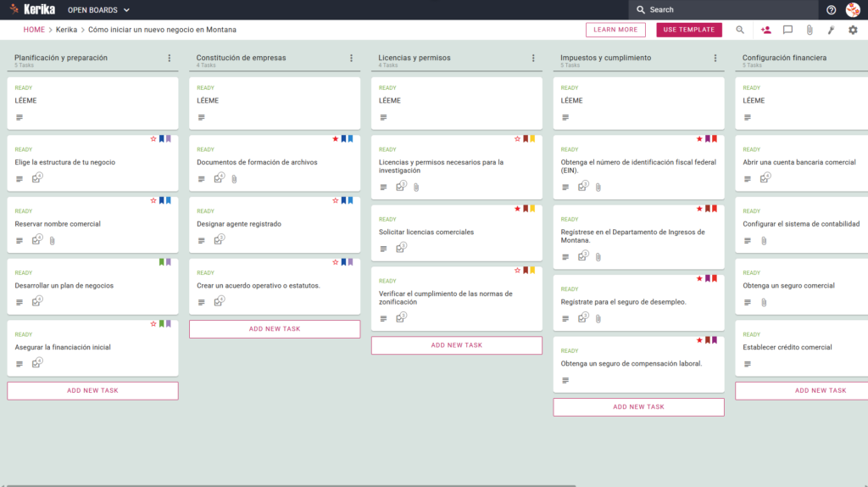
Task: Click attachment icon on 'Documentos de formación de archivos'
Action: [x=234, y=179]
